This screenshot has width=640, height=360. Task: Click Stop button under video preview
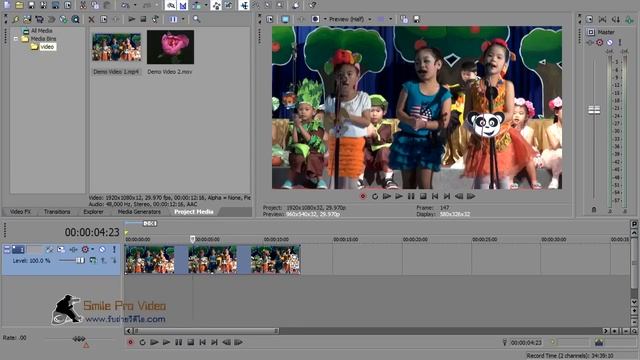point(423,196)
